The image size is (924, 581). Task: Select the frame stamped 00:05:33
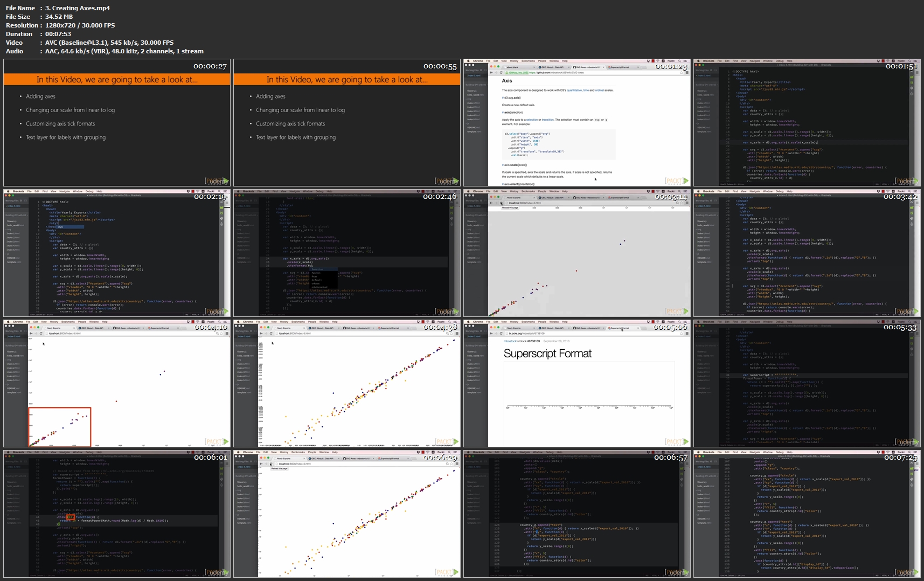point(807,383)
